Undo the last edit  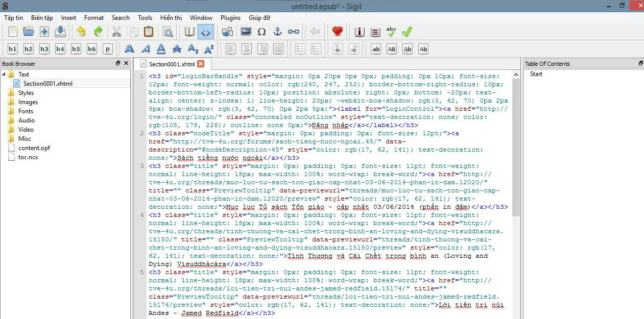82,32
